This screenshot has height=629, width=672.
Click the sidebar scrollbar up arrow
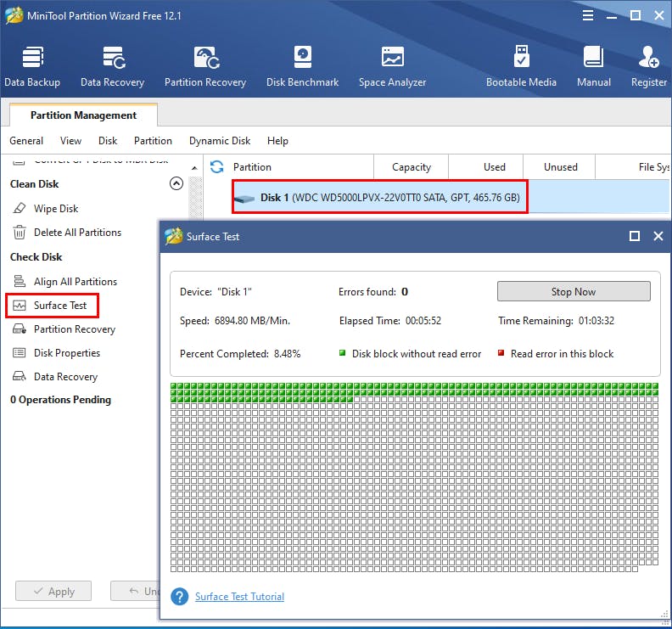point(194,168)
